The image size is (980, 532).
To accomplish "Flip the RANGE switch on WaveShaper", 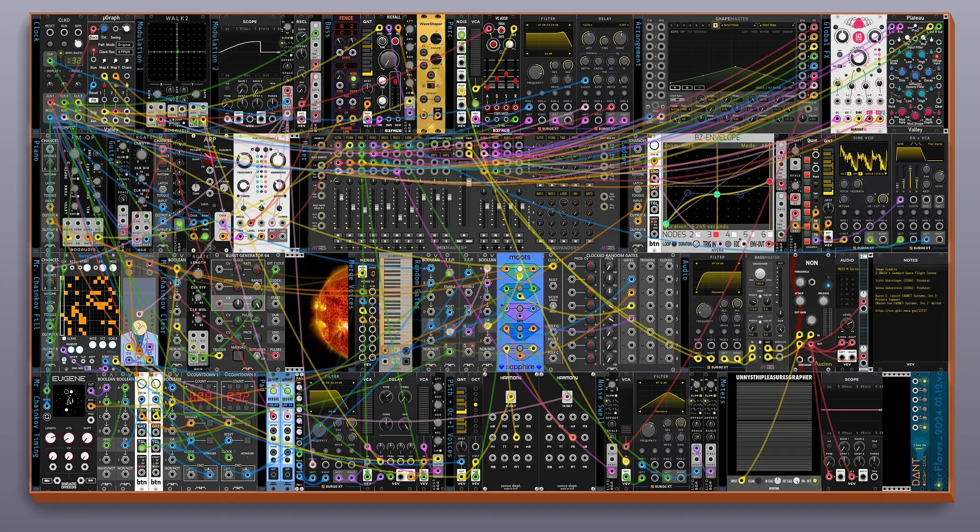I will pos(431,86).
